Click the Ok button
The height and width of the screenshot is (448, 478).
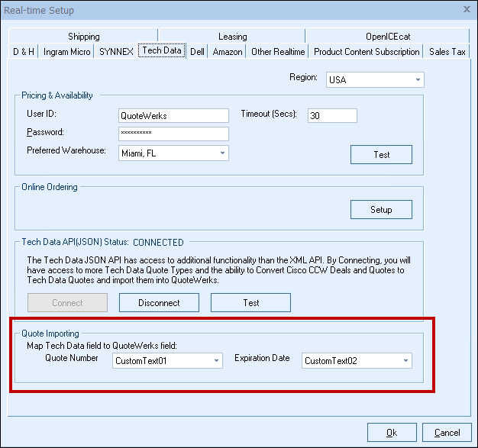(x=392, y=432)
